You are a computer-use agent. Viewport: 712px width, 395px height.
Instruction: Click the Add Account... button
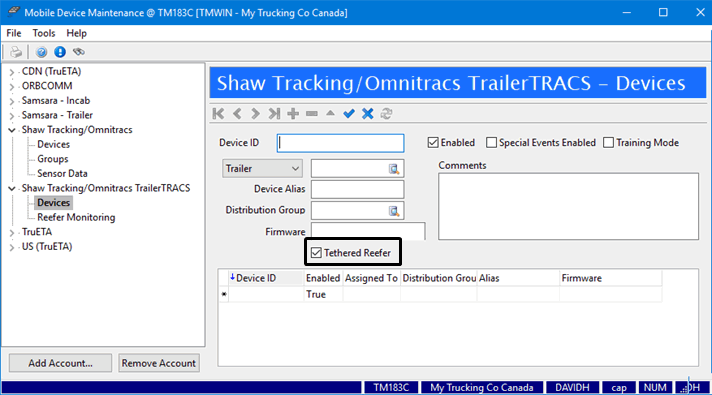(x=60, y=363)
